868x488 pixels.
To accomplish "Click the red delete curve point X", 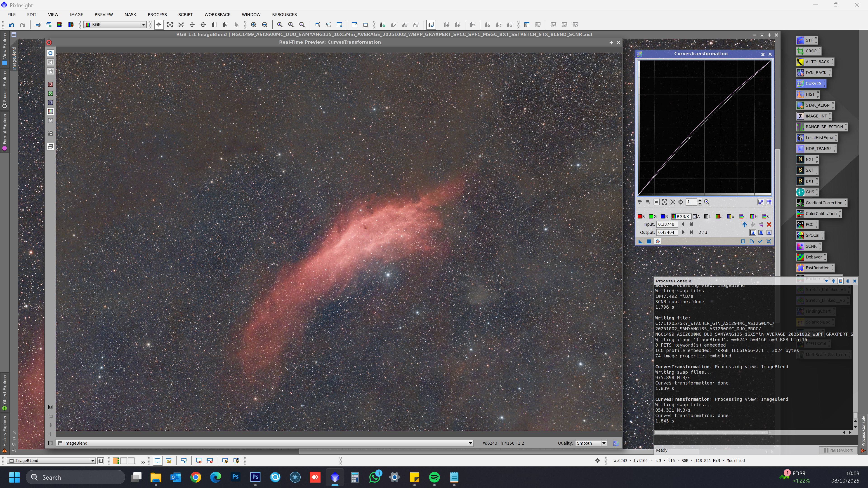I will 769,225.
